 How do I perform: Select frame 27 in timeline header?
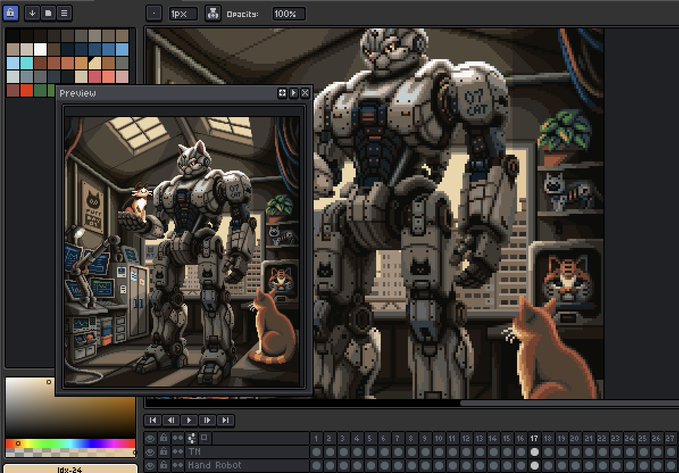tap(670, 438)
